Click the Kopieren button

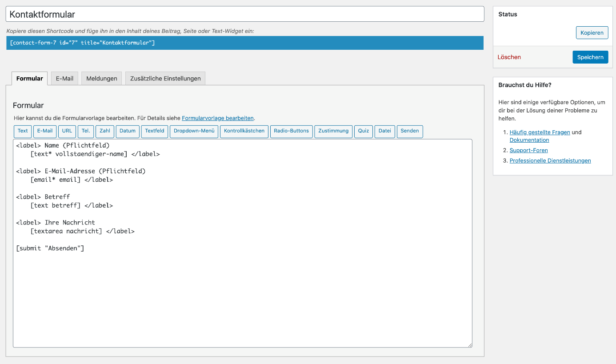click(592, 33)
